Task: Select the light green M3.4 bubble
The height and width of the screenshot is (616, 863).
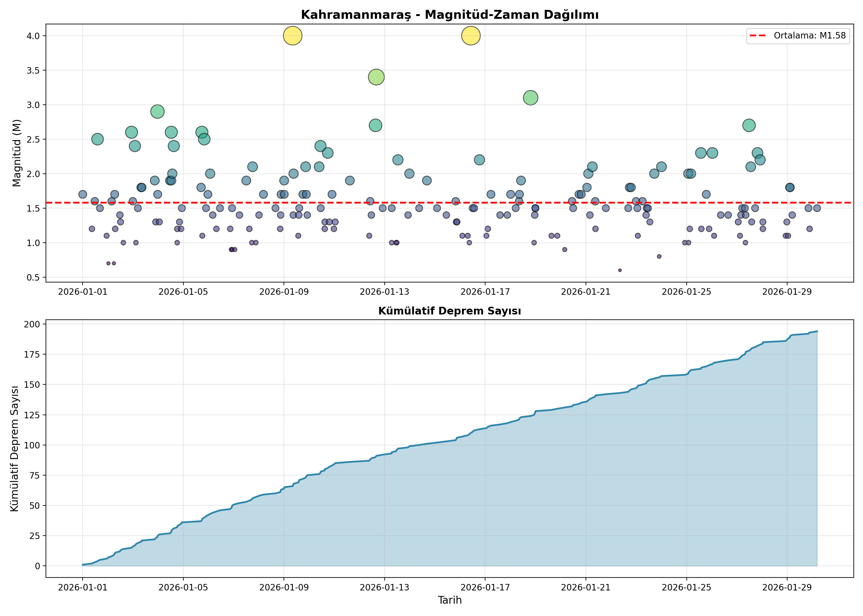Action: click(x=376, y=77)
